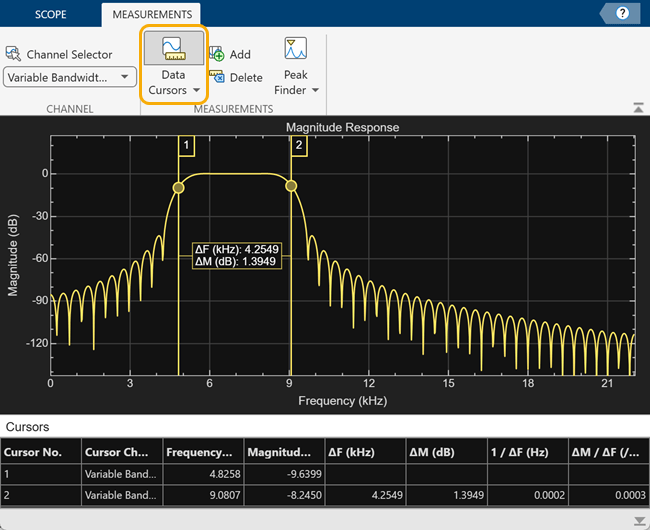Select the -8.2450 magnitude cell
The height and width of the screenshot is (530, 650).
(x=284, y=495)
